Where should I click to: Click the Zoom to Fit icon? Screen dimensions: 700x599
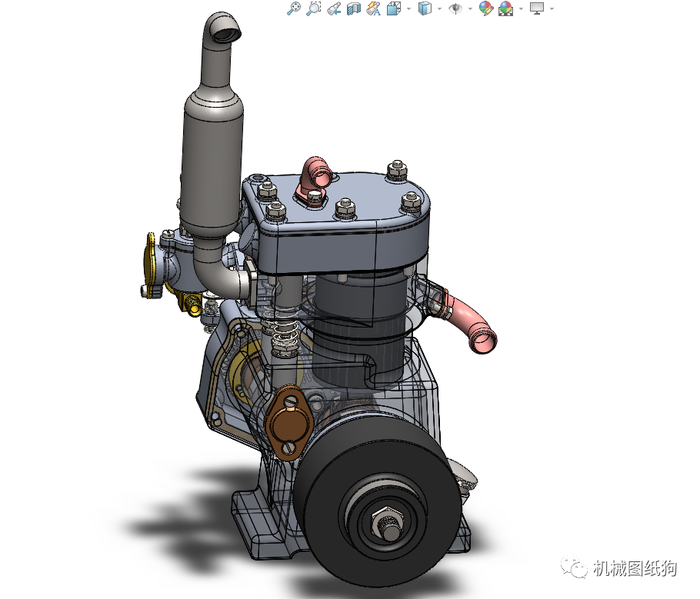click(x=293, y=8)
